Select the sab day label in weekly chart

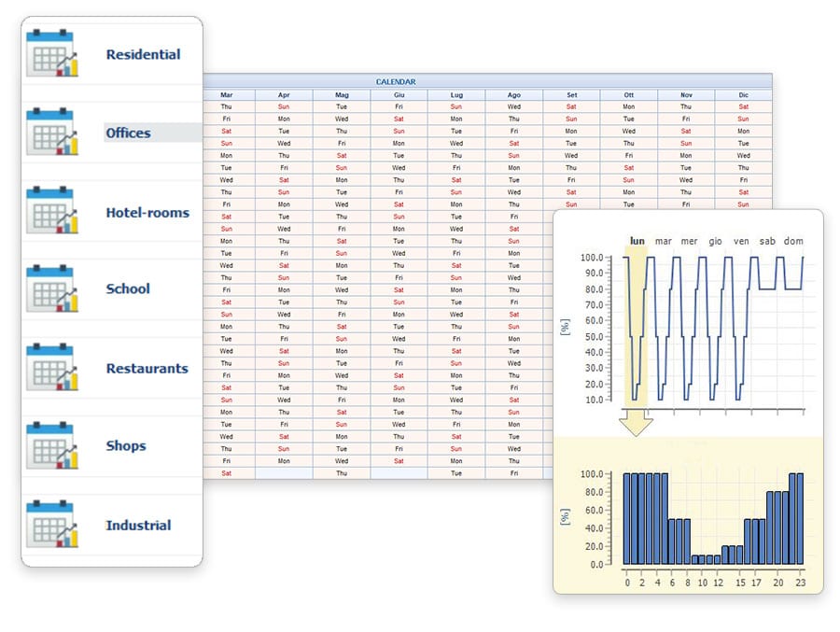[767, 241]
